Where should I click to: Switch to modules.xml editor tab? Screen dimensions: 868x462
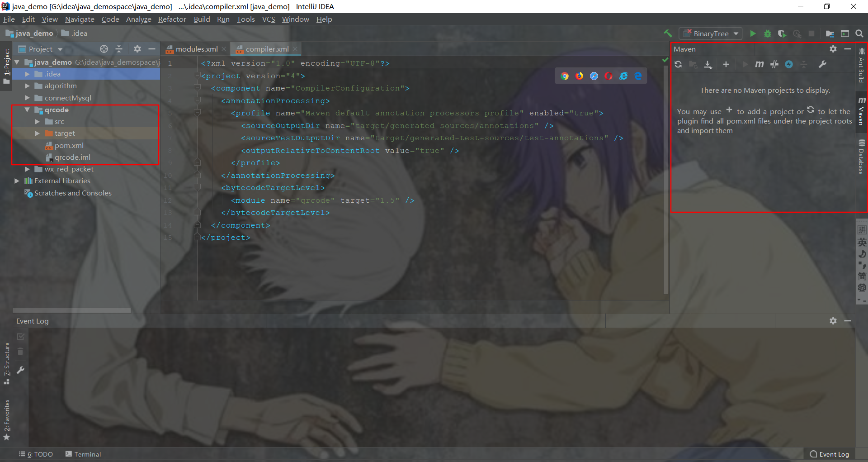point(196,49)
